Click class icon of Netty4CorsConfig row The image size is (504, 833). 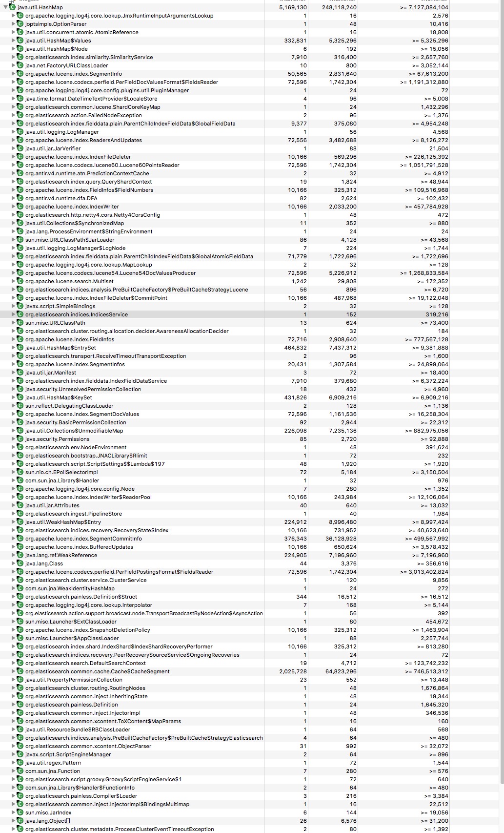[x=20, y=215]
